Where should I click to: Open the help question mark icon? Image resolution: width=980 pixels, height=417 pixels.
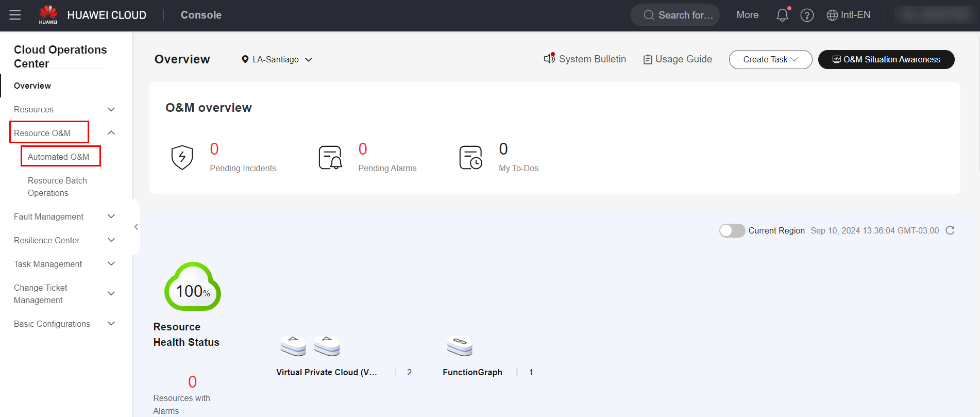807,15
